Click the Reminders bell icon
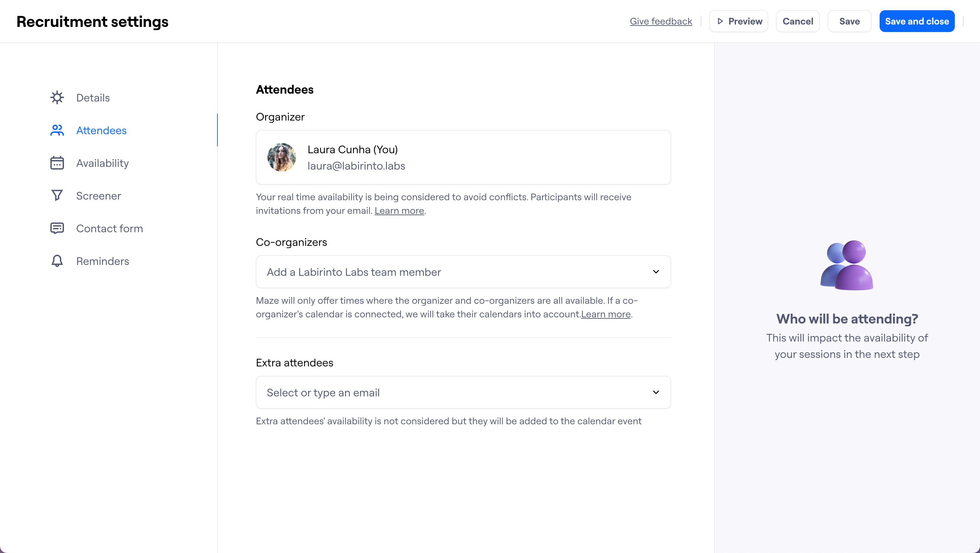This screenshot has height=553, width=980. 57,261
